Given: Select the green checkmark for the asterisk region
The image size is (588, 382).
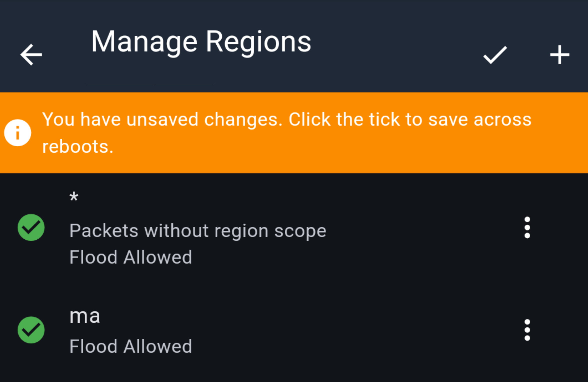Looking at the screenshot, I should 31,227.
